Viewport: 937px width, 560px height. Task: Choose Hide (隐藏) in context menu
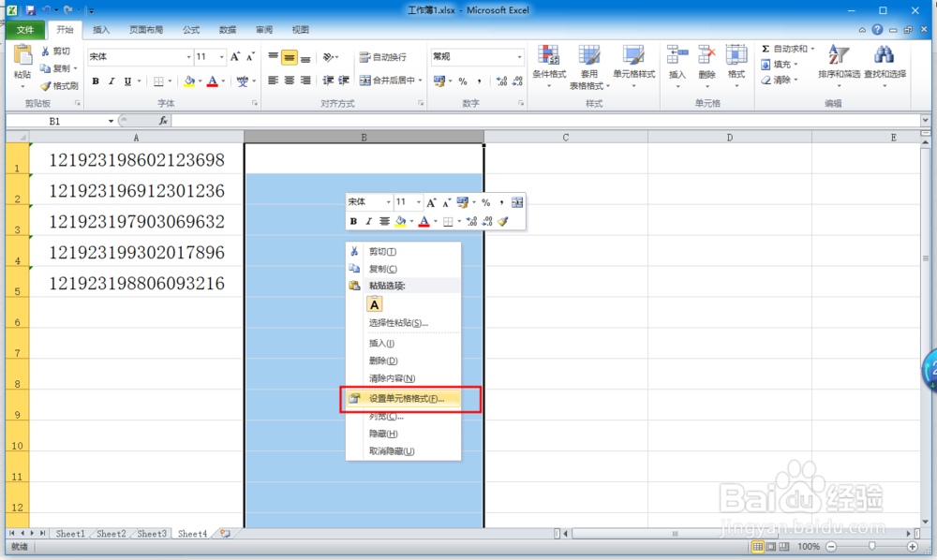[x=403, y=434]
